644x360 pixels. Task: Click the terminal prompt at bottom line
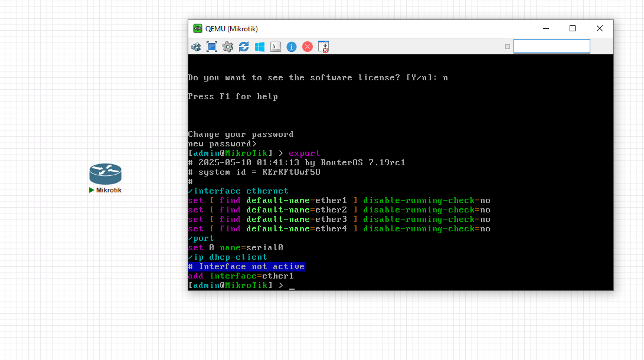pyautogui.click(x=241, y=285)
